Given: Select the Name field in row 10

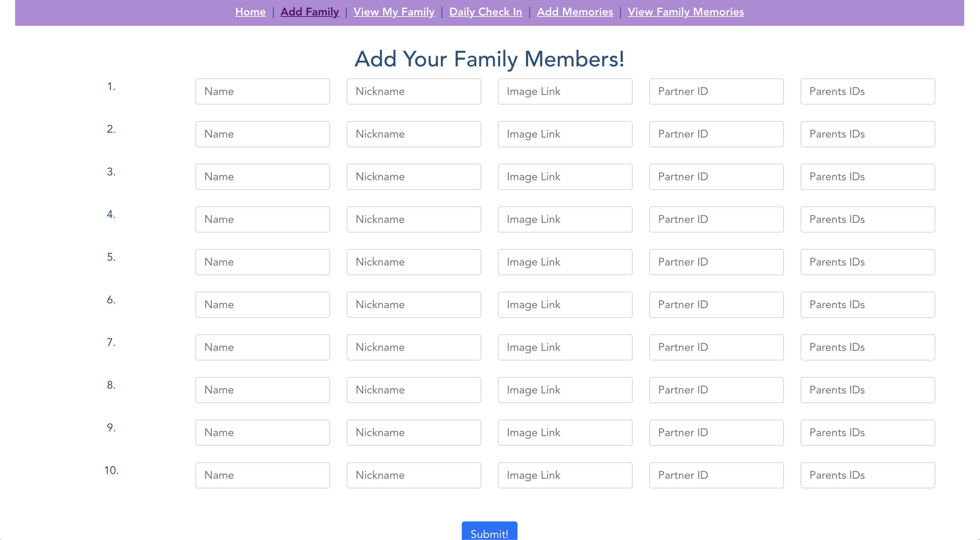Looking at the screenshot, I should 262,475.
